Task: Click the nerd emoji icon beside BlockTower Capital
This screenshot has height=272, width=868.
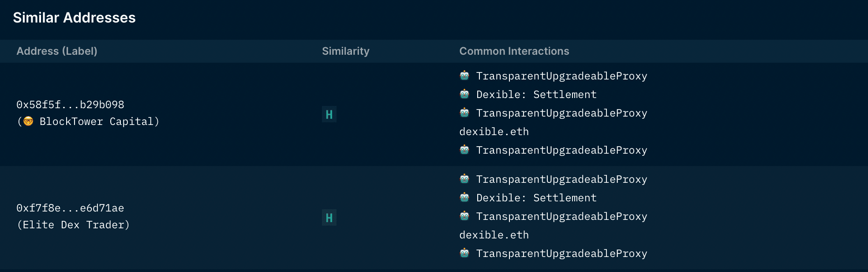Action: tap(28, 121)
